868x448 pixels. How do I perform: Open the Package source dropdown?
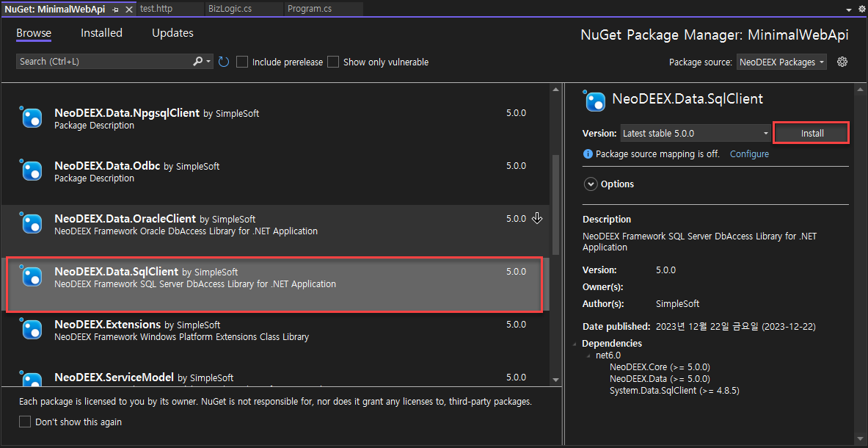(781, 62)
